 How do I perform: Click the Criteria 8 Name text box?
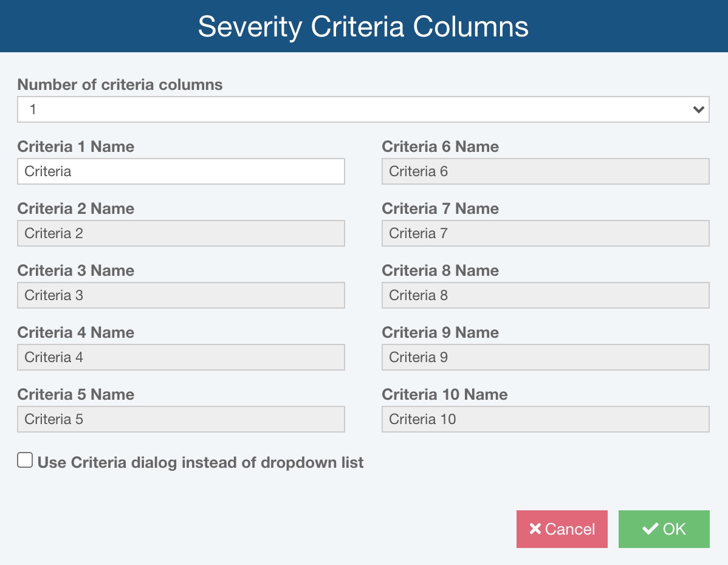pyautogui.click(x=545, y=295)
